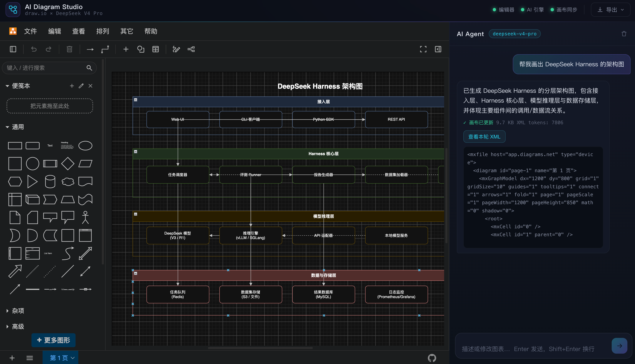Open the 导出 export dropdown
The image size is (635, 364).
point(611,10)
